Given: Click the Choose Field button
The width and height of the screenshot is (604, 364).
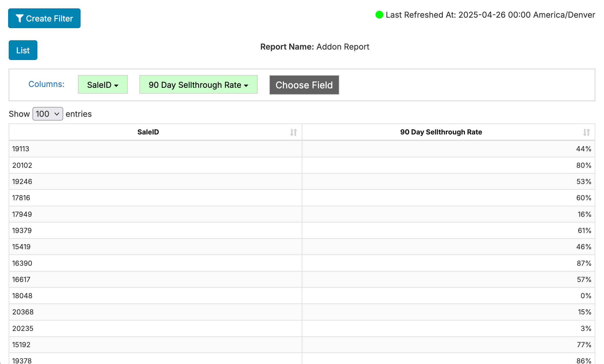Looking at the screenshot, I should click(x=304, y=85).
